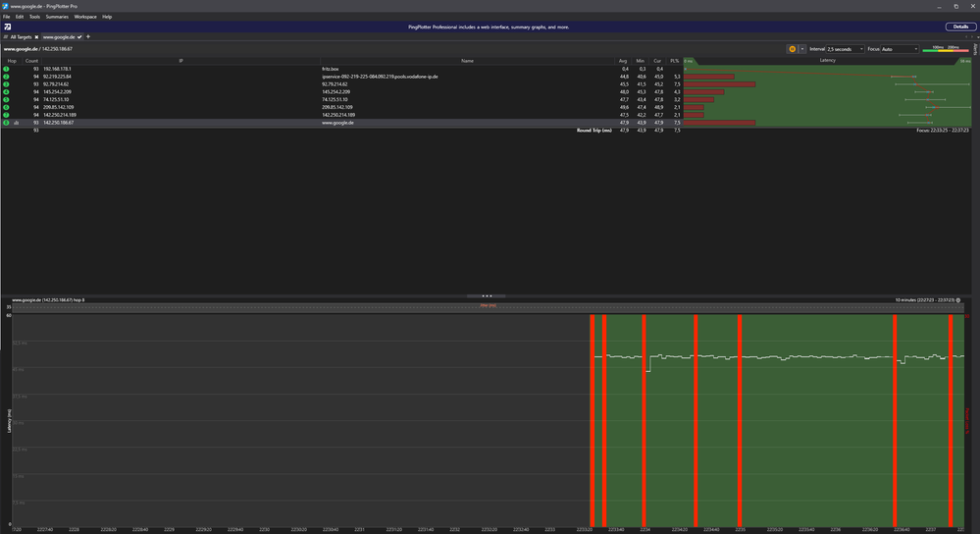Viewport: 980px width, 534px height.
Task: Click the Focus 22:33:25 - 22:37:23 text
Action: (x=943, y=130)
